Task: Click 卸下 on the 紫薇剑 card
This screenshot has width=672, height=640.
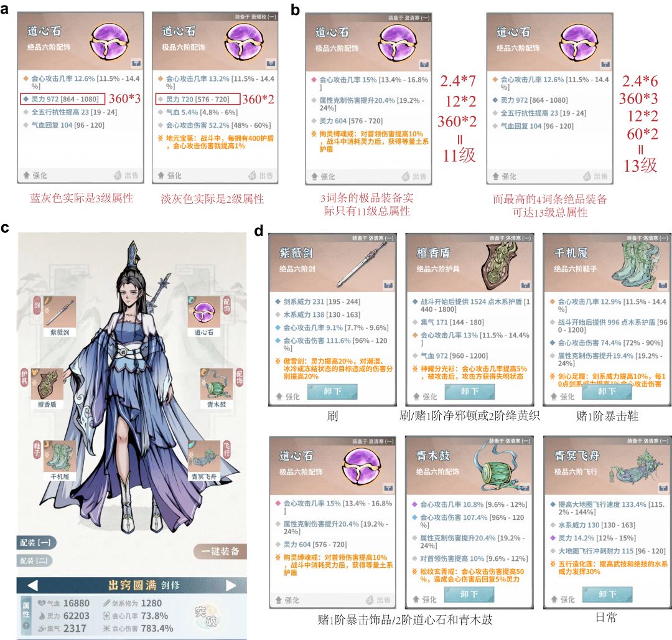Action: pyautogui.click(x=332, y=392)
